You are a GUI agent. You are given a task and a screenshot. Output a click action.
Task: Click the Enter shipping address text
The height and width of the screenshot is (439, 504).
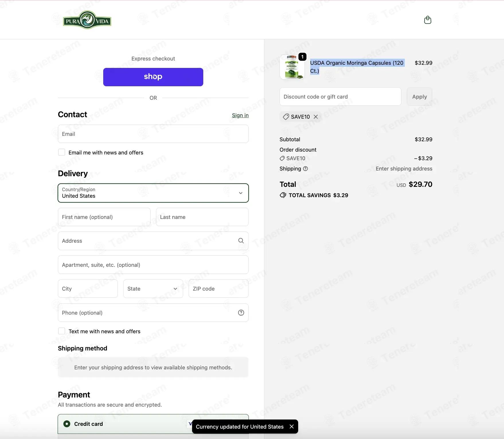(404, 168)
